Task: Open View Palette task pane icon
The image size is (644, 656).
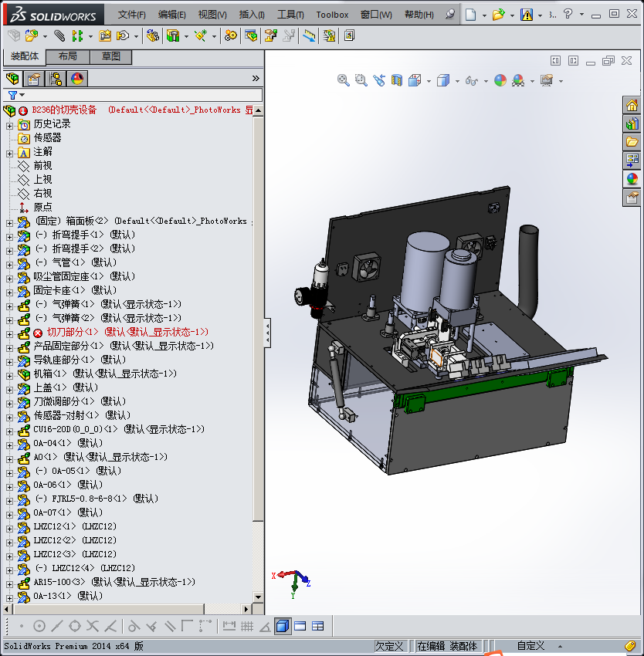Action: pyautogui.click(x=632, y=161)
